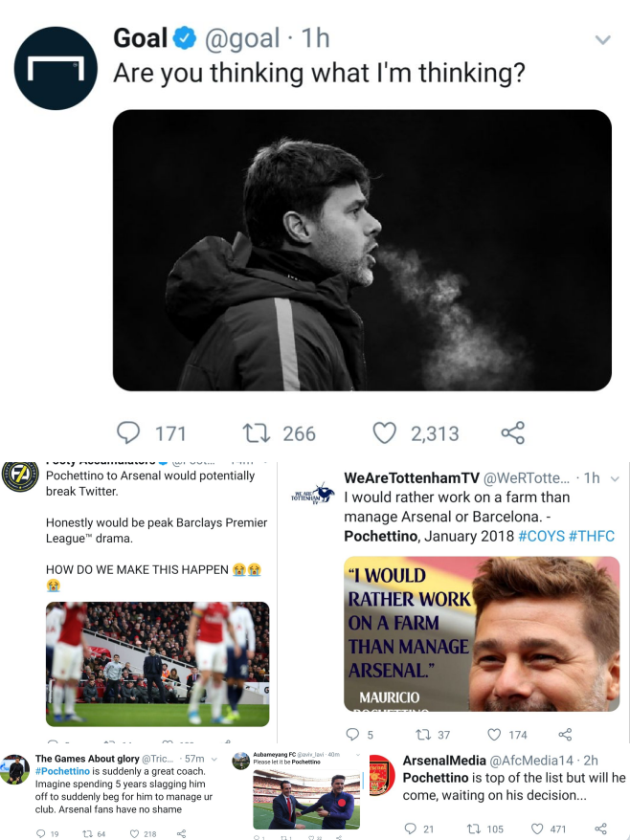This screenshot has width=630, height=840.
Task: Open the #COYS hashtag
Action: tap(541, 536)
